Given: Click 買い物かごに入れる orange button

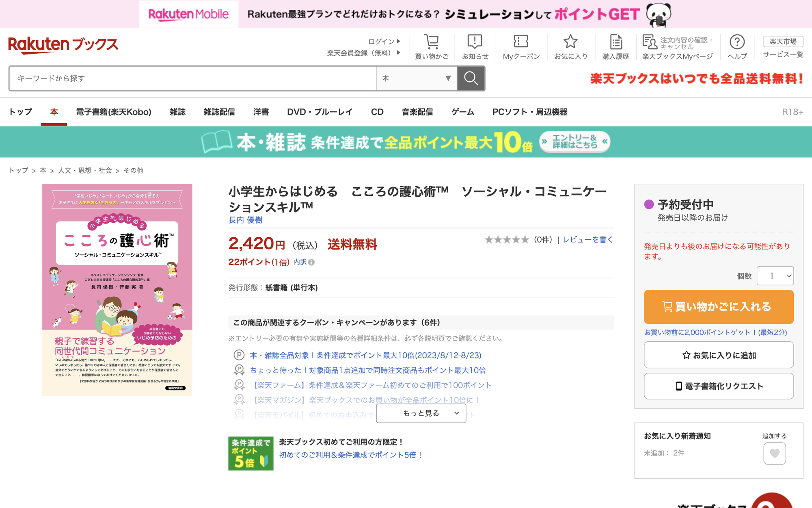Looking at the screenshot, I should pos(719,307).
